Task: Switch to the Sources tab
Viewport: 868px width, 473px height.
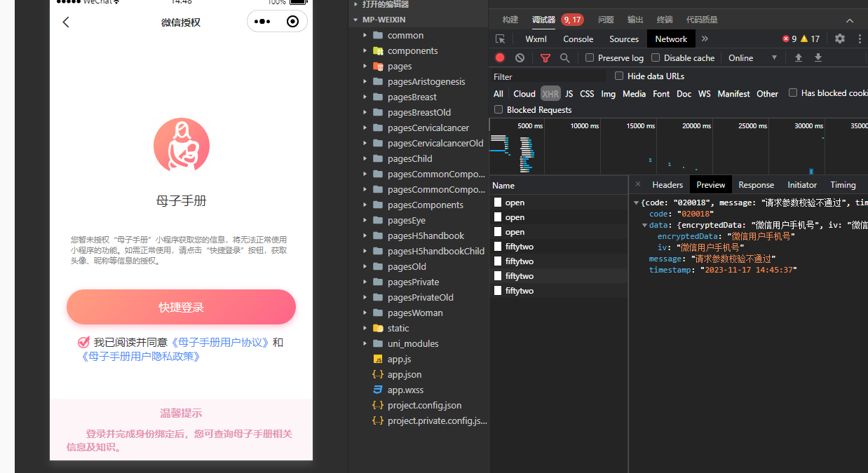Action: [624, 39]
